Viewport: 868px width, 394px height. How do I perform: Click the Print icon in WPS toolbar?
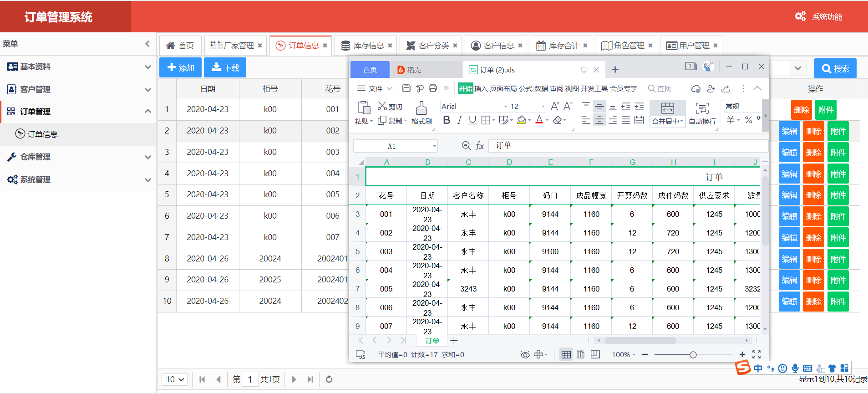click(433, 88)
